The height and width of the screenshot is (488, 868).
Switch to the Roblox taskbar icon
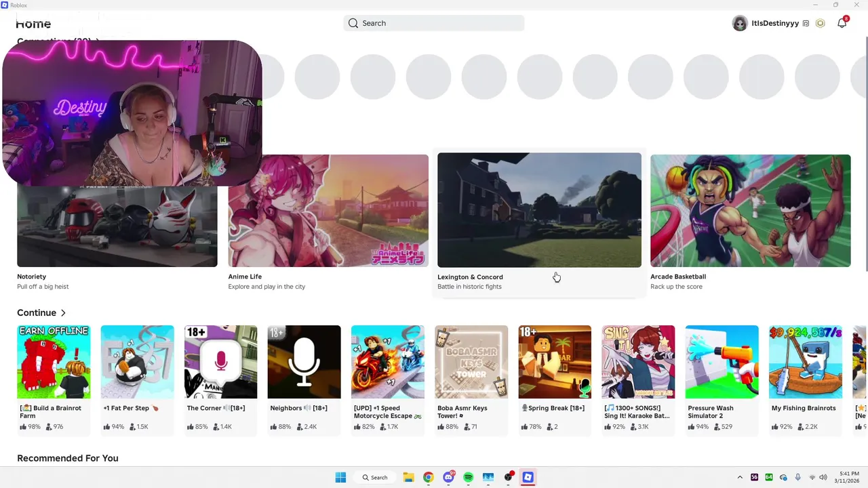(x=528, y=477)
